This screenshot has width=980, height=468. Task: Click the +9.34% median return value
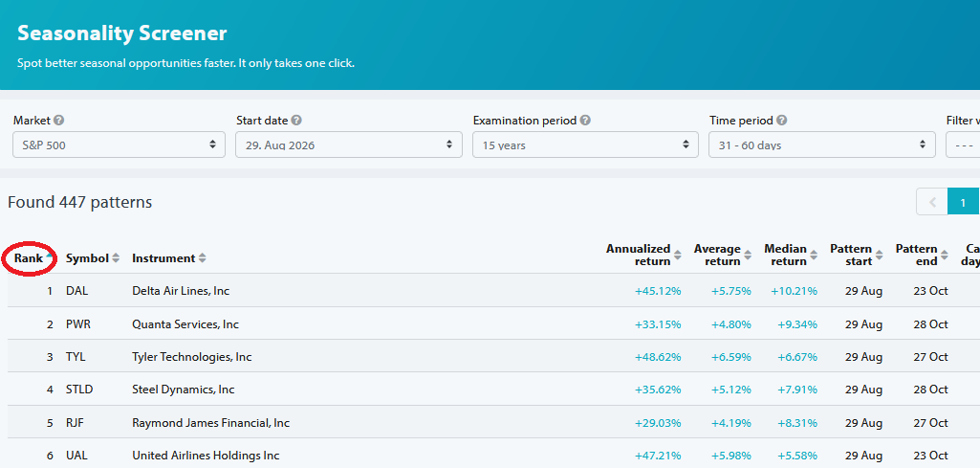[797, 324]
